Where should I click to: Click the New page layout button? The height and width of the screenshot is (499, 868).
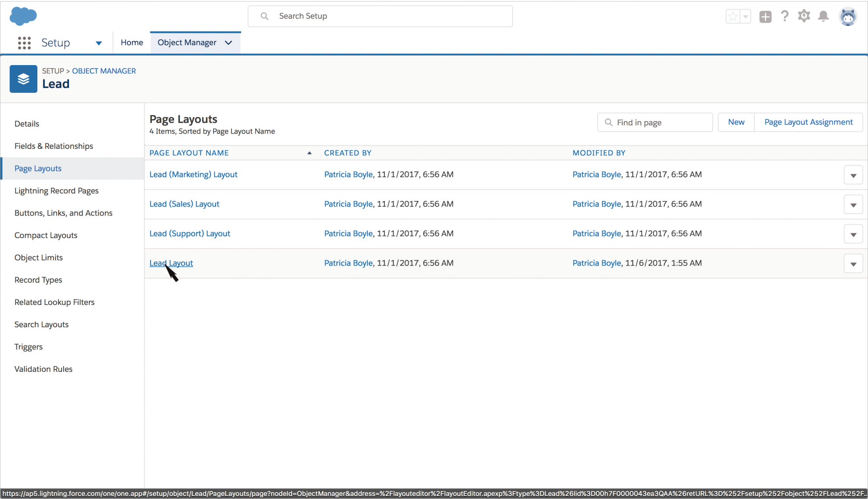pos(736,122)
